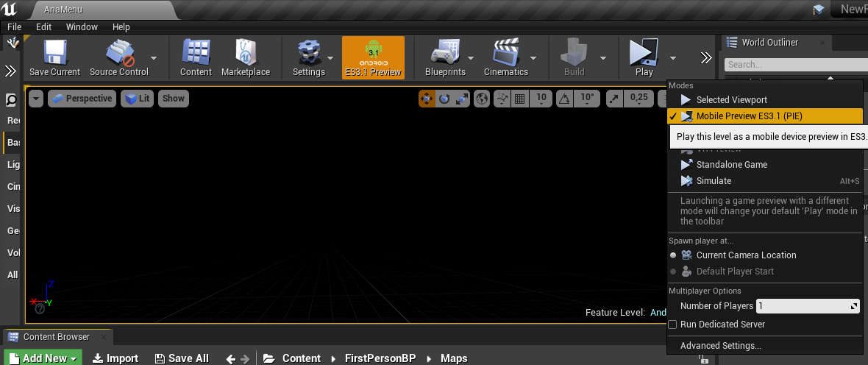This screenshot has height=365, width=868.
Task: Toggle rotation snapping angle icon
Action: pyautogui.click(x=565, y=99)
